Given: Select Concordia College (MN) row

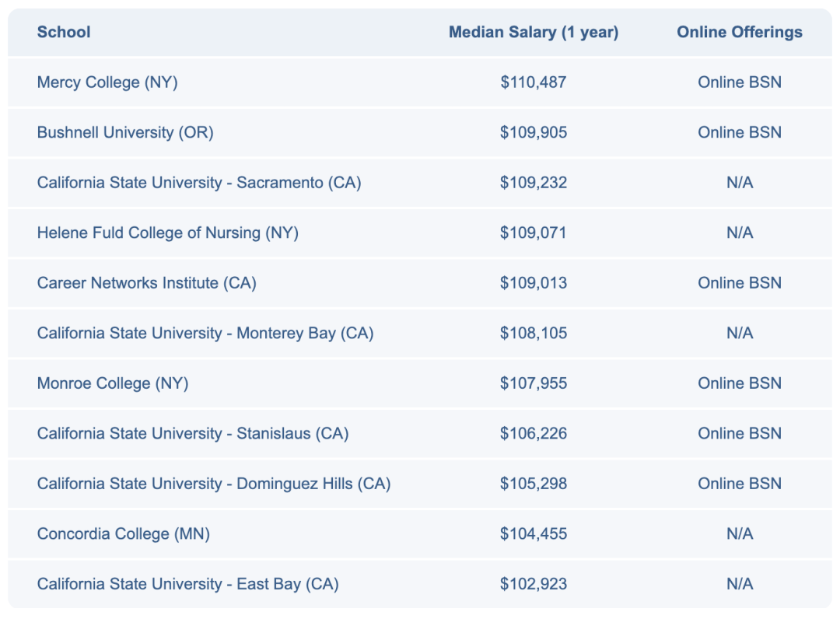Looking at the screenshot, I should (124, 533).
